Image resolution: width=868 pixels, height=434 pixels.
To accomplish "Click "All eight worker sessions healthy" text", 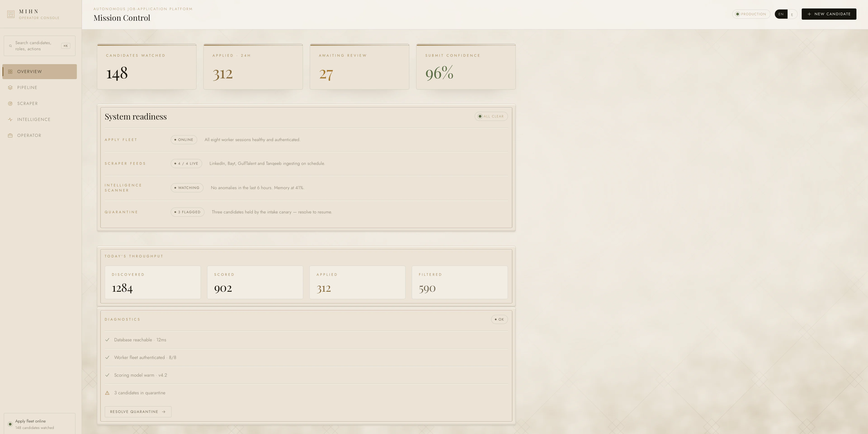I will 252,140.
